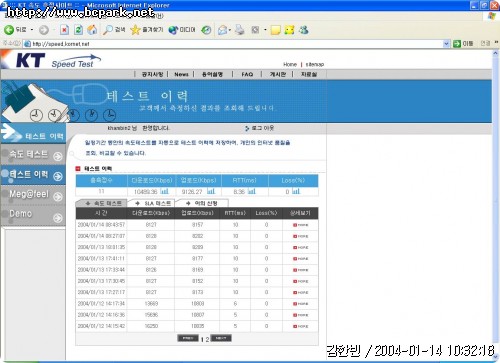Viewport: 500px width, 363px height.
Task: Expand the Links (연결) toolbar chevron
Action: (x=496, y=43)
